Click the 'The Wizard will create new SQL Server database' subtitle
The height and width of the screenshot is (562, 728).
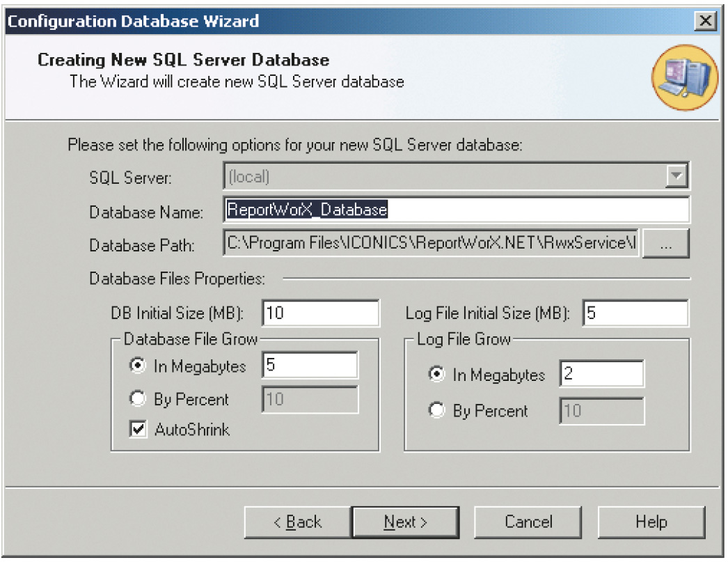click(237, 81)
